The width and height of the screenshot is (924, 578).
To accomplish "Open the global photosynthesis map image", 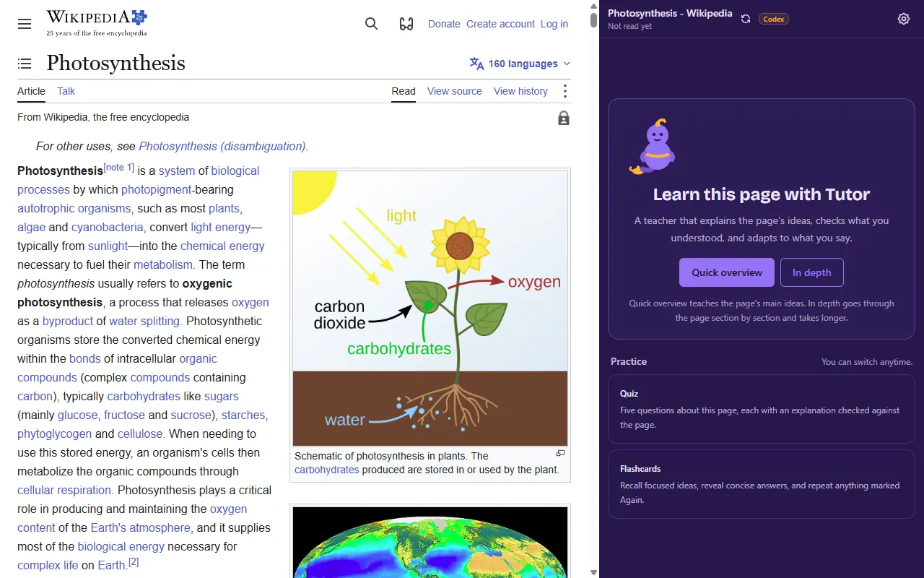I will point(430,542).
